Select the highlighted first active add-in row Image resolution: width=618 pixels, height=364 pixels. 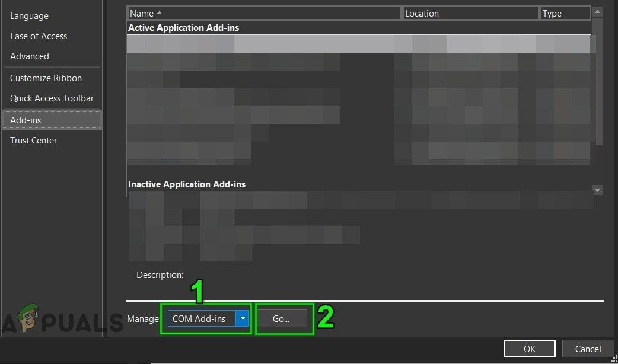coord(358,44)
